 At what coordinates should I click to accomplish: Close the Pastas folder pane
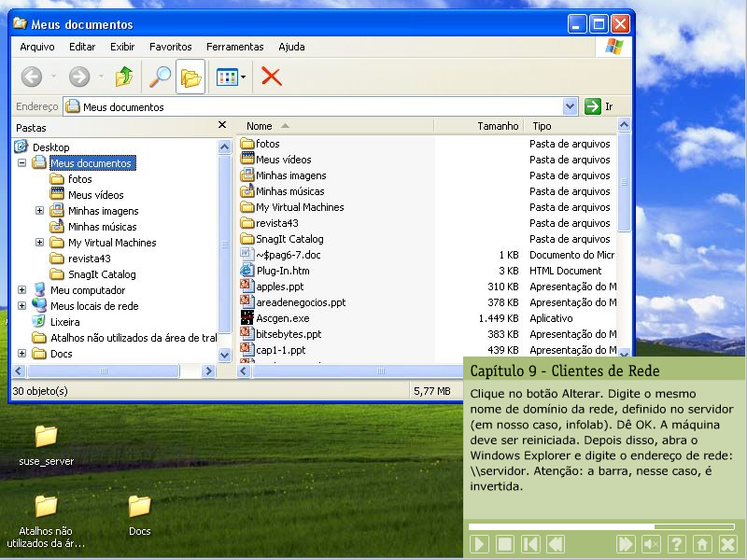click(x=222, y=125)
